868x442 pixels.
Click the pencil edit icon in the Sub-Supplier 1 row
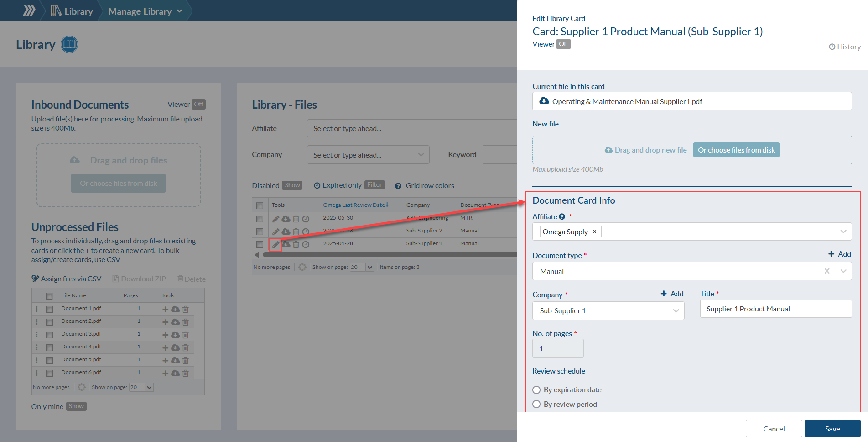(x=275, y=245)
